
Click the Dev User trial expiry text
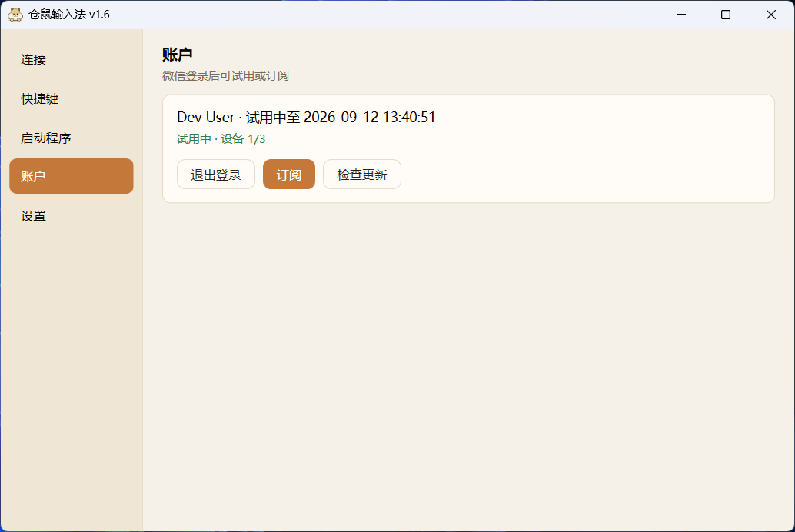click(306, 117)
